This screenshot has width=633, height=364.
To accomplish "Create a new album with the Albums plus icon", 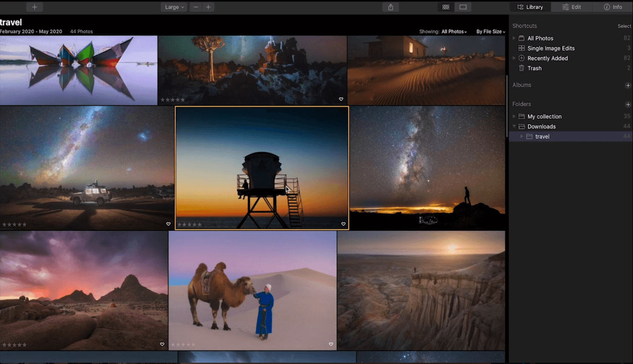I will tap(628, 85).
